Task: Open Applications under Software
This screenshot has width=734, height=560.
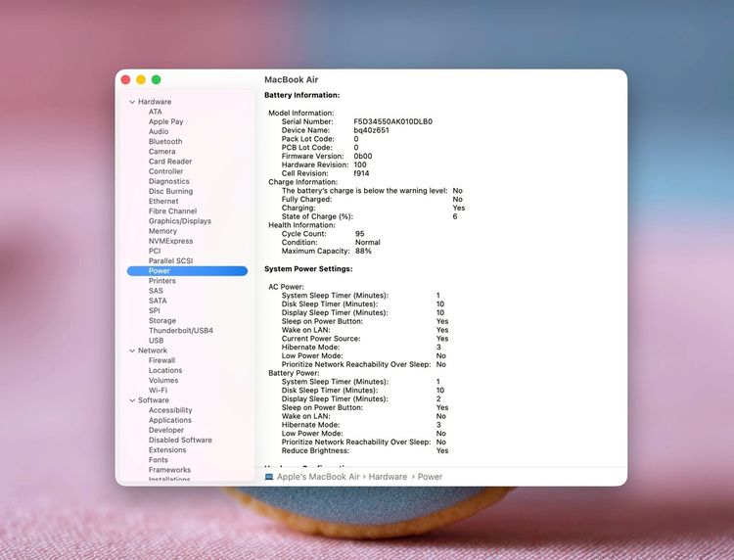Action: pyautogui.click(x=170, y=420)
